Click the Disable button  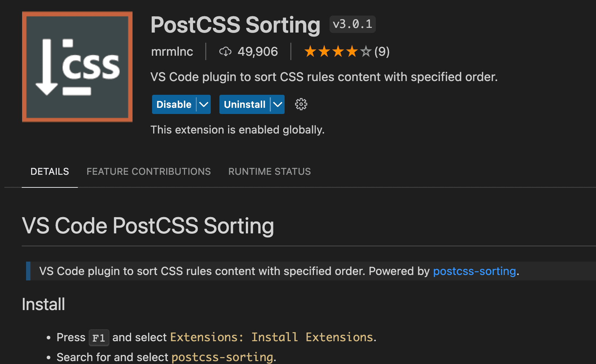click(174, 104)
